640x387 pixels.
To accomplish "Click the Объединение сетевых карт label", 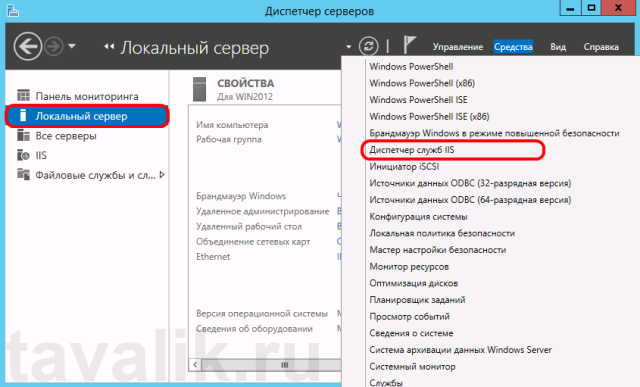I will click(253, 242).
